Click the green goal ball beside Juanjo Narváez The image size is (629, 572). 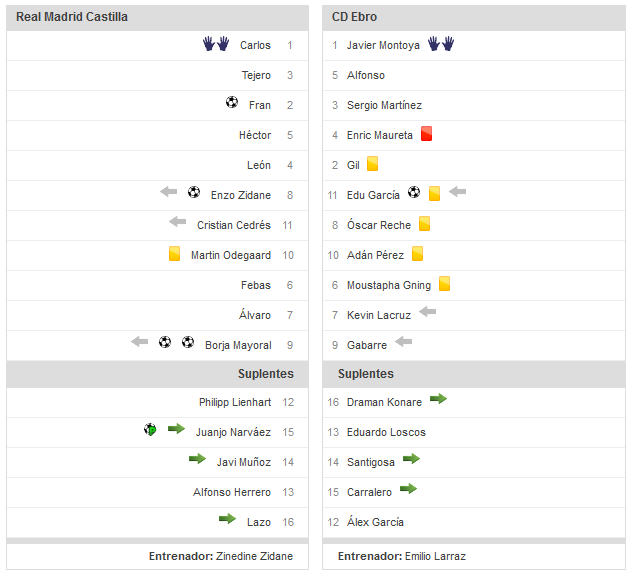(x=150, y=430)
